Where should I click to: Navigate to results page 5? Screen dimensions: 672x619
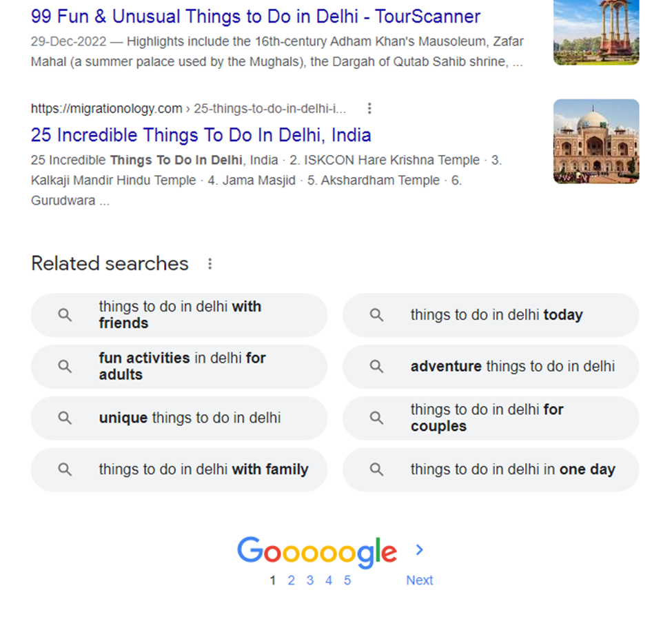[347, 580]
